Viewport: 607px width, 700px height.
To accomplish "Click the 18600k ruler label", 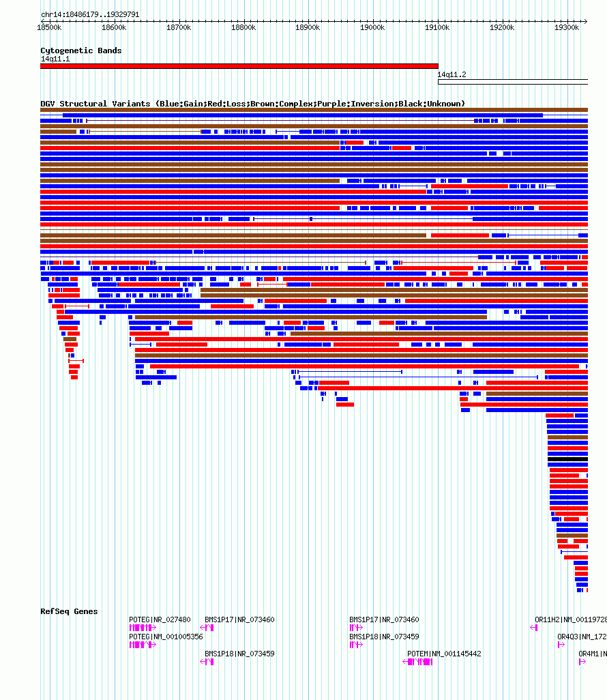I will tap(115, 28).
